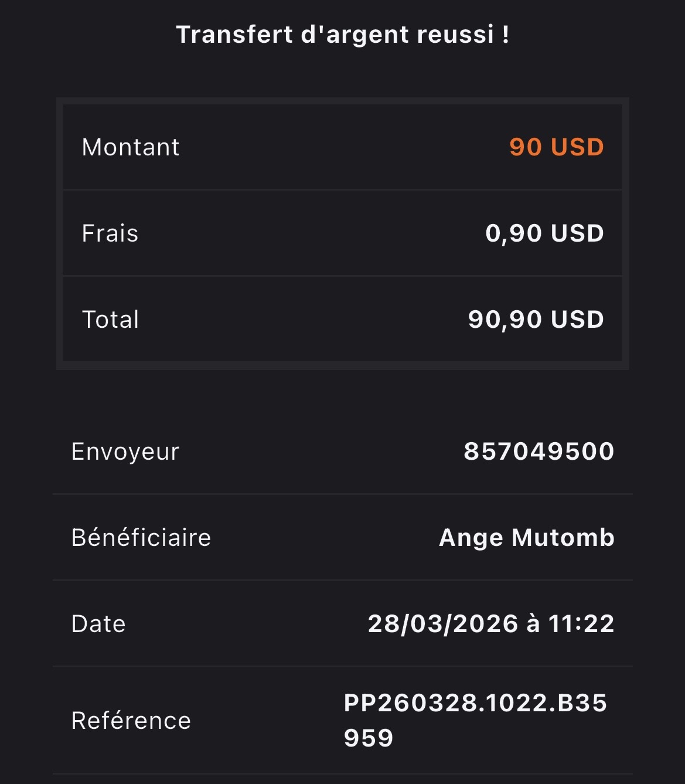Click separator line below the Envoyeur row
Viewport: 685px width, 784px height.
343,494
